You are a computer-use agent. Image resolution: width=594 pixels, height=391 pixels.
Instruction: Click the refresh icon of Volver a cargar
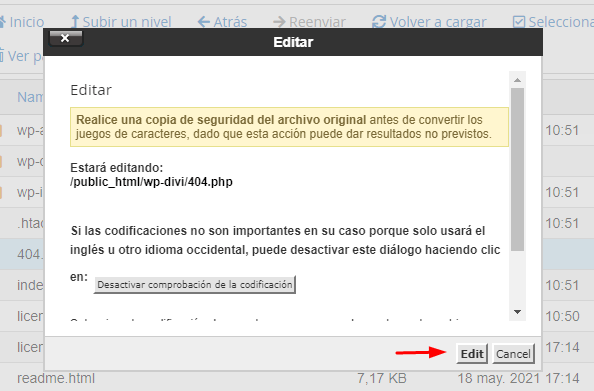pyautogui.click(x=379, y=22)
